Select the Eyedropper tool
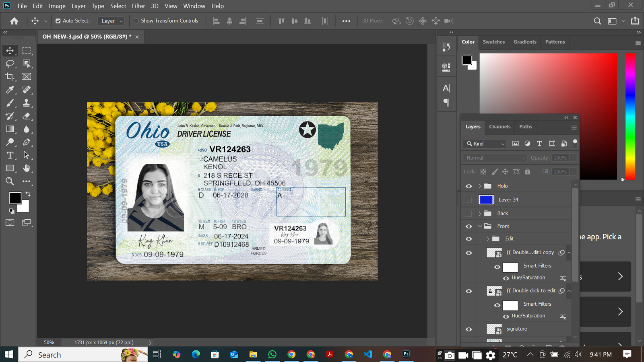644x362 pixels. (10, 90)
